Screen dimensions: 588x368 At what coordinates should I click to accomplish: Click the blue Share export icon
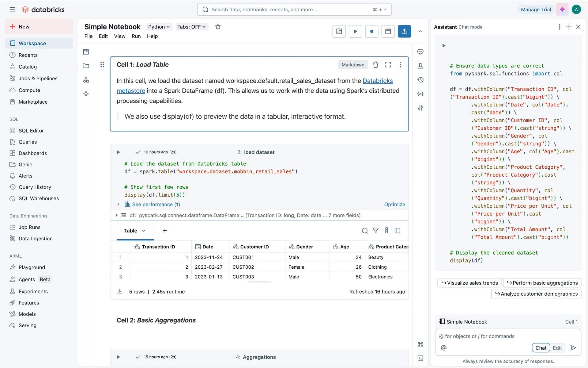coord(404,31)
